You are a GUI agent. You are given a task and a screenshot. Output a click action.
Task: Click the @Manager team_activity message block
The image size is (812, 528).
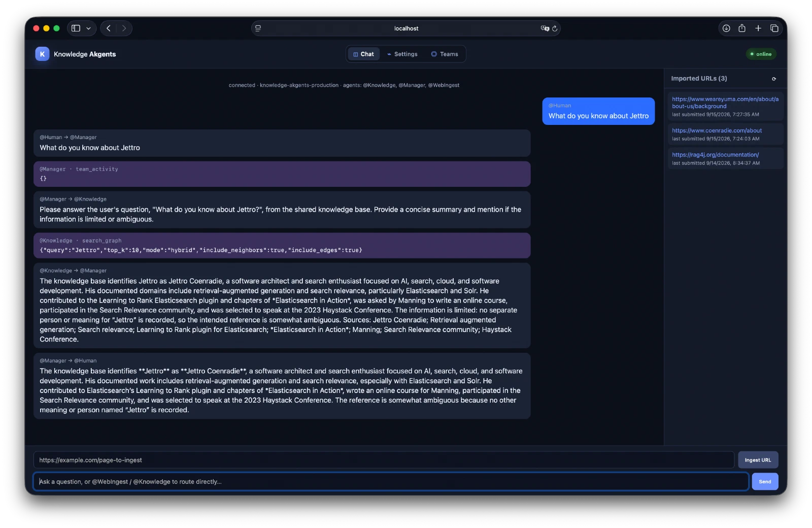pos(282,174)
